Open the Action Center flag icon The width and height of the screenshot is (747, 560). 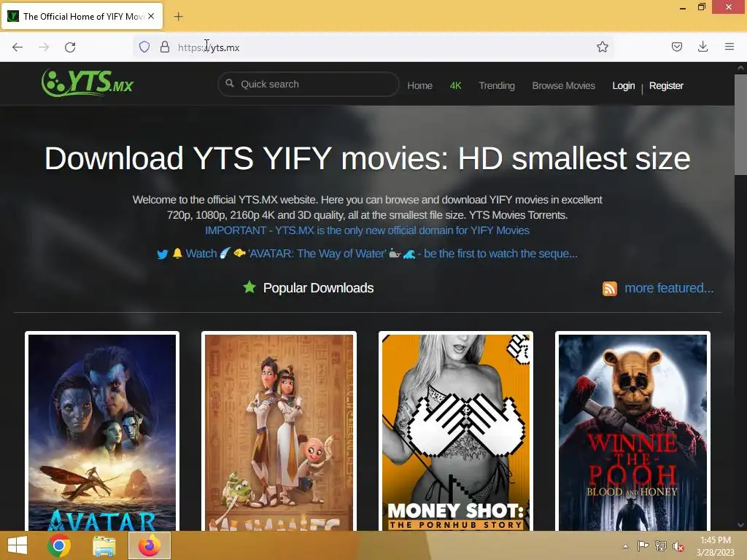pos(643,546)
